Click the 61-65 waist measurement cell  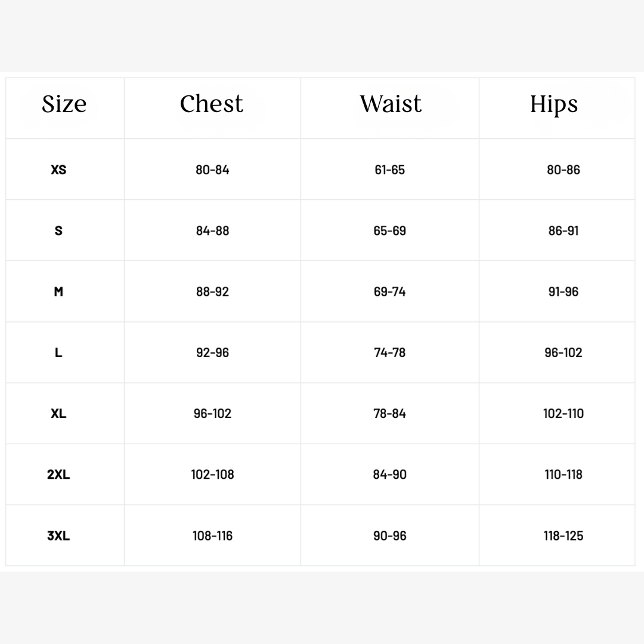point(390,170)
